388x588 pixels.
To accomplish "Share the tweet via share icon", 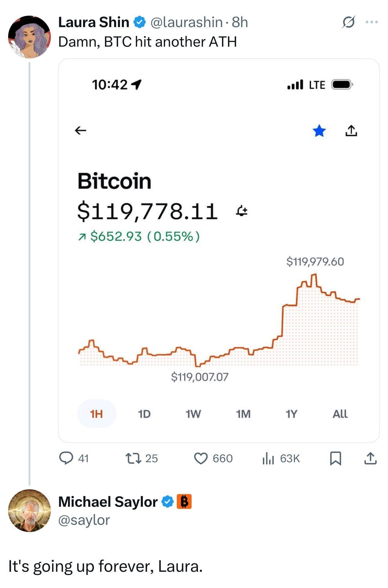I will click(370, 458).
